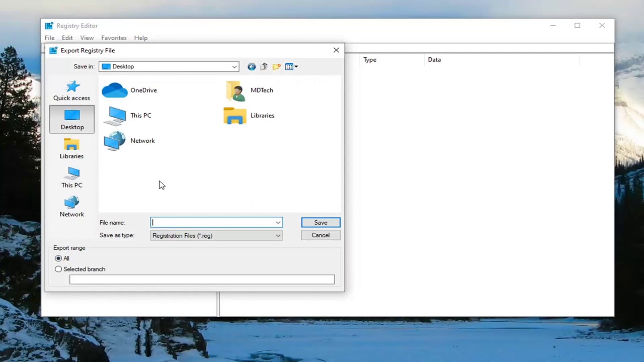
Task: Close the Export Registry File dialog
Action: pos(336,50)
